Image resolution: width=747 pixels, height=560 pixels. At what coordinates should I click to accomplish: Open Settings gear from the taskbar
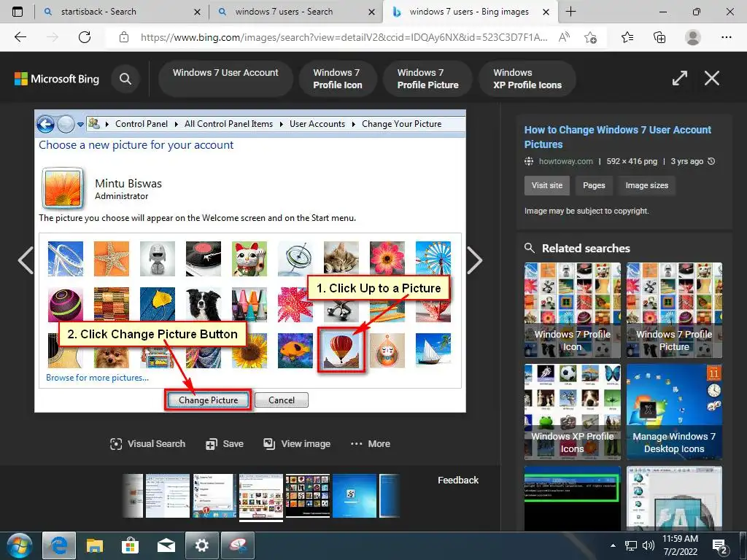tap(201, 545)
